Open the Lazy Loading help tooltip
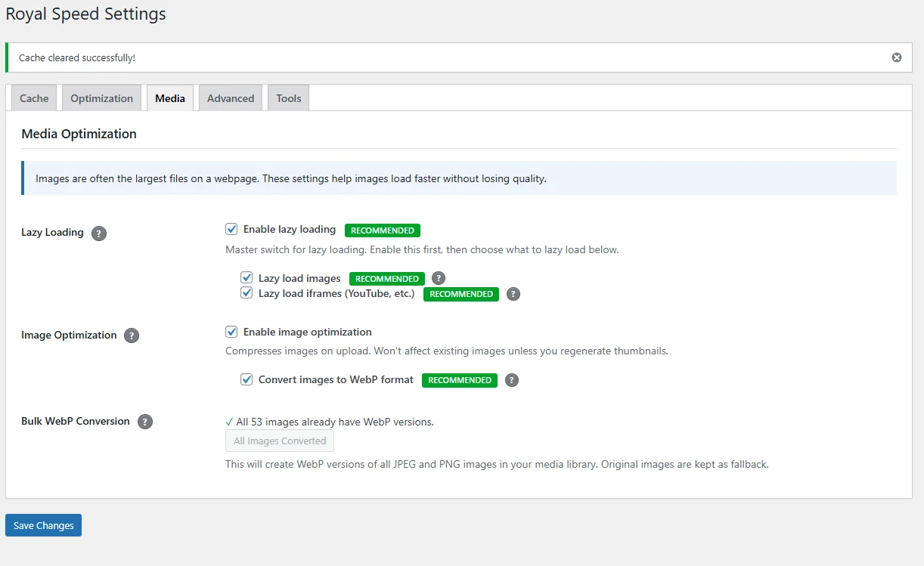Viewport: 924px width, 566px height. click(x=98, y=234)
